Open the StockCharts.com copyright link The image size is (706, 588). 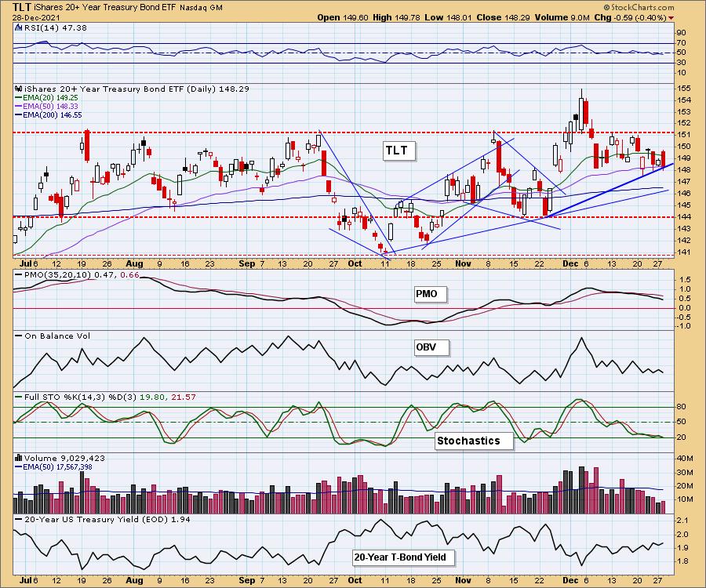tap(639, 7)
